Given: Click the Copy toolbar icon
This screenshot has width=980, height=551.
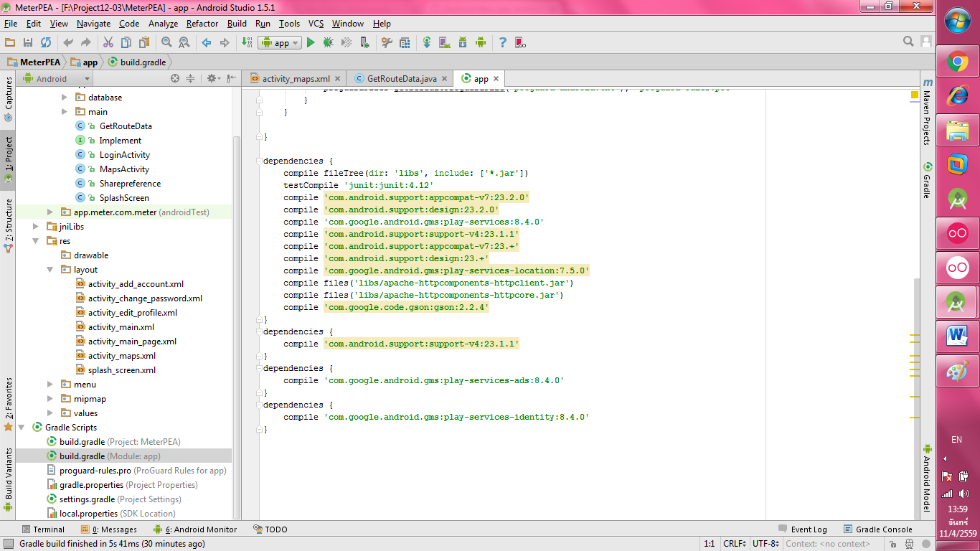Looking at the screenshot, I should [126, 42].
